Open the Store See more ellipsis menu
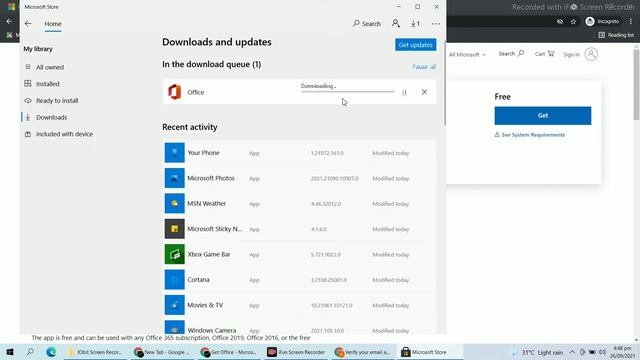The height and width of the screenshot is (360, 640). click(x=436, y=24)
